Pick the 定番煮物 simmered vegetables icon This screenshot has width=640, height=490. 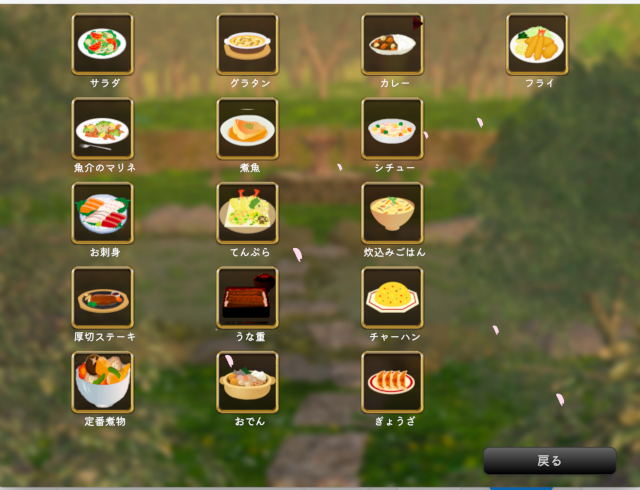tap(102, 382)
